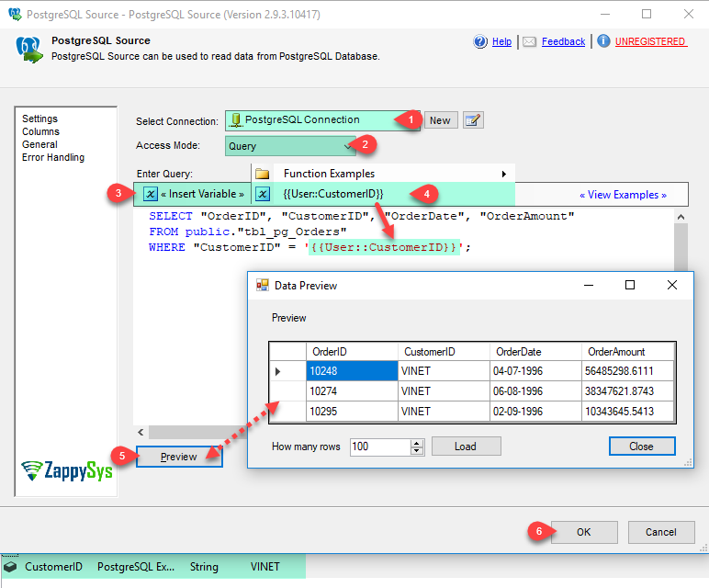Click the Help question mark icon
709x588 pixels.
pyautogui.click(x=480, y=41)
